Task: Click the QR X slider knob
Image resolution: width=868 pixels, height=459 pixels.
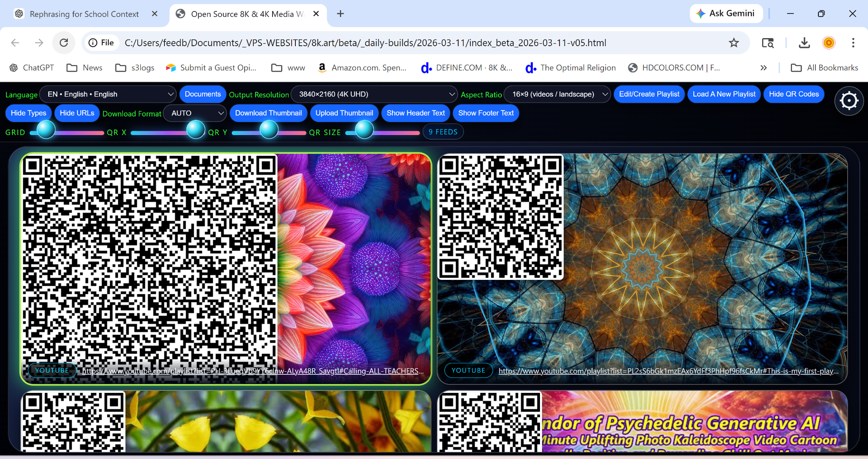Action: [196, 130]
